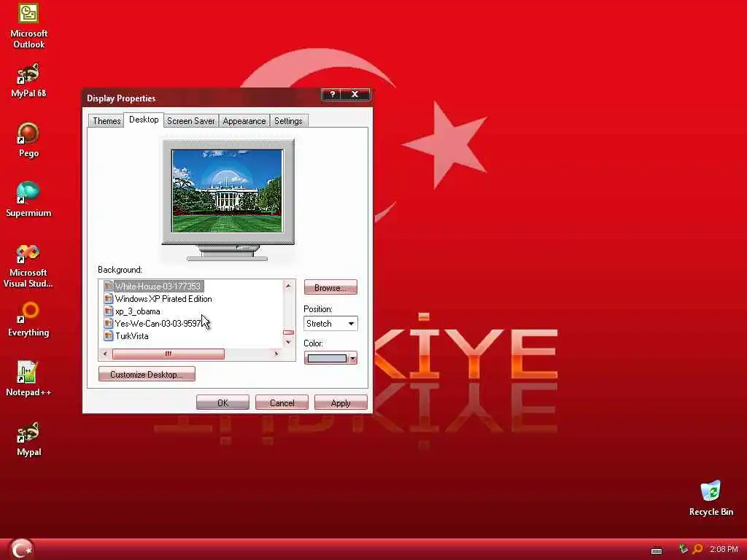Viewport: 747px width, 560px height.
Task: Select the "Windows XP Pirated Edition" background
Action: coord(163,298)
